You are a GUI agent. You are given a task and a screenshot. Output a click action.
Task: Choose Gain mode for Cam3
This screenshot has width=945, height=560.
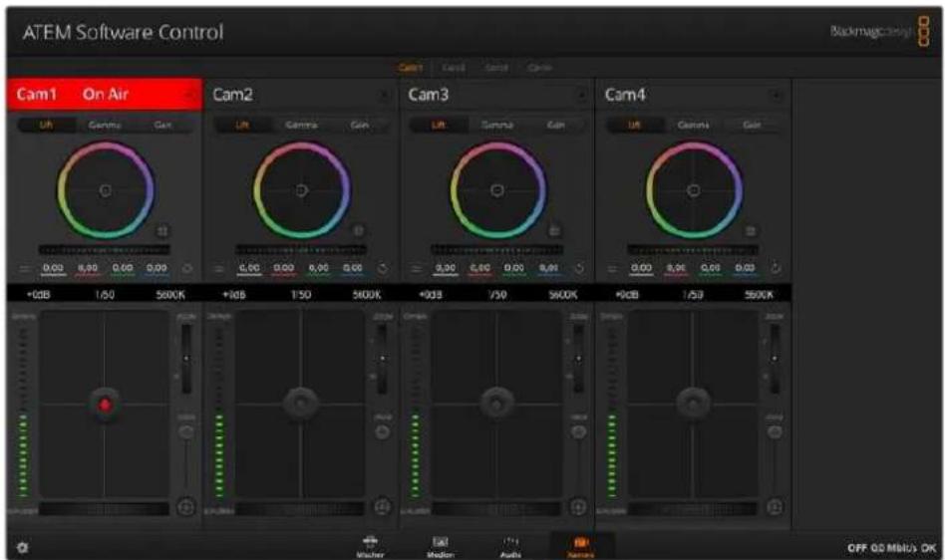[x=555, y=125]
